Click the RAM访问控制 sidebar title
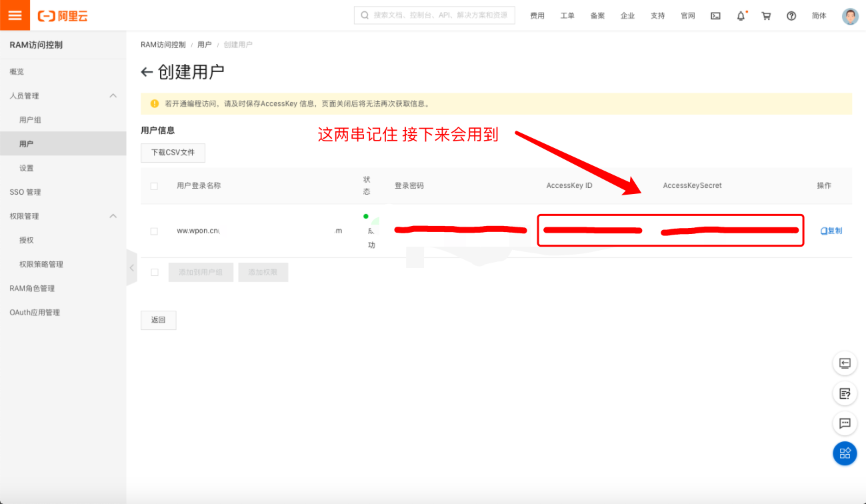 [x=36, y=45]
